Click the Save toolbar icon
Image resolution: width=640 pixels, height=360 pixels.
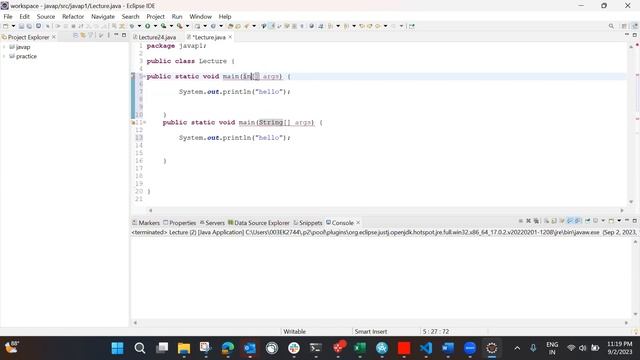[x=21, y=26]
